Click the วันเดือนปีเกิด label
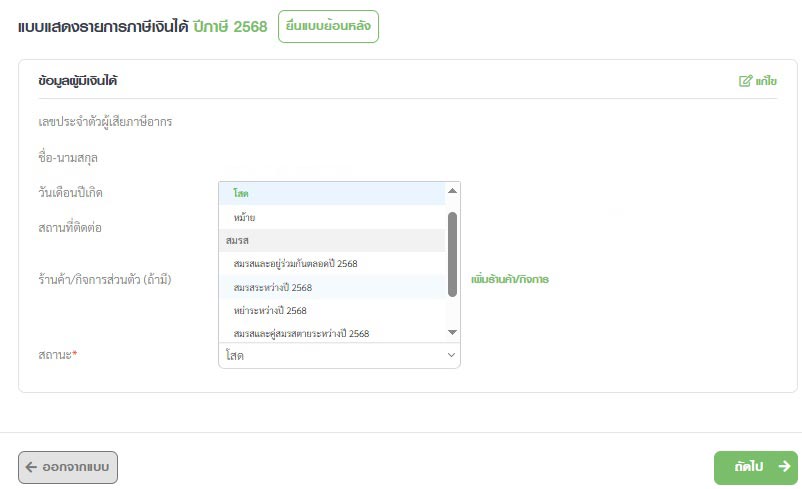The width and height of the screenshot is (802, 489). tap(71, 193)
